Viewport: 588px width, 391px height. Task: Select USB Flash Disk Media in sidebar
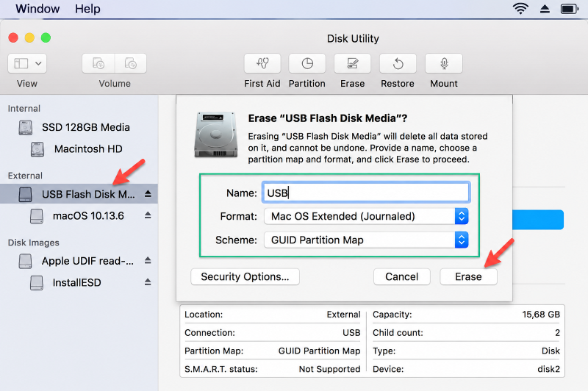(x=79, y=194)
